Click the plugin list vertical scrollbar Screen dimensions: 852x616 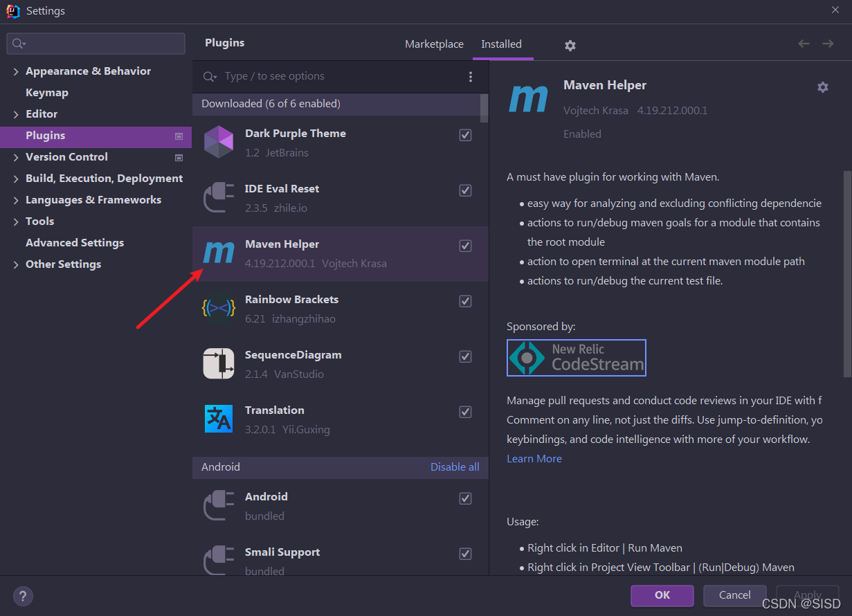click(x=484, y=109)
